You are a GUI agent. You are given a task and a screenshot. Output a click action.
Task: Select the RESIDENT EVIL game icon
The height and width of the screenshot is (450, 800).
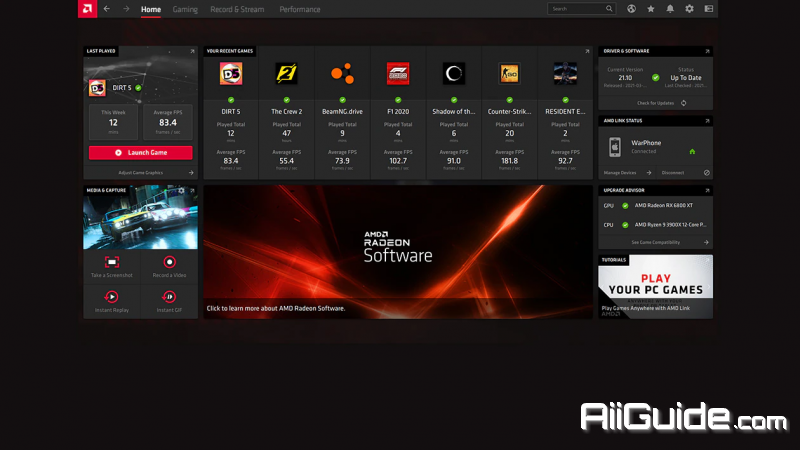coord(565,73)
